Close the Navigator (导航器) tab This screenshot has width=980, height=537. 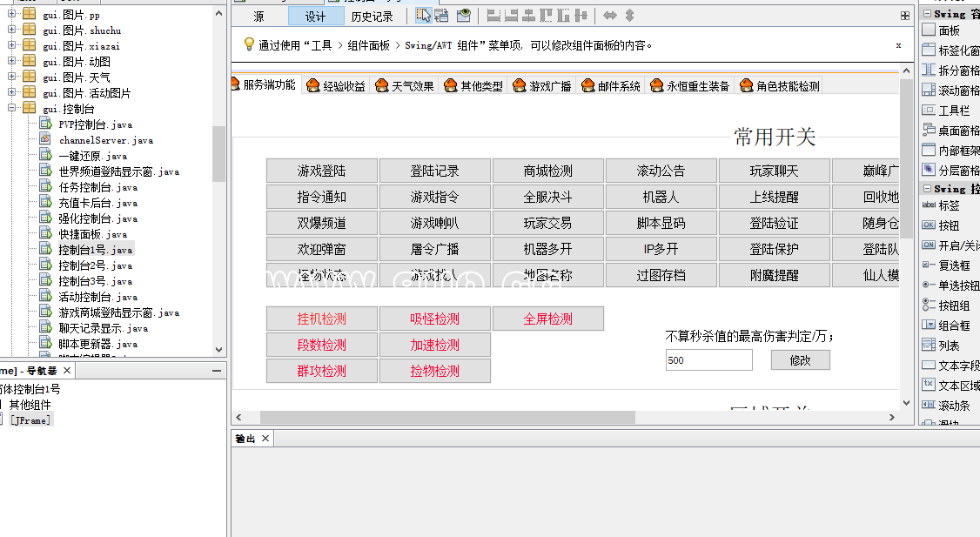click(x=67, y=371)
